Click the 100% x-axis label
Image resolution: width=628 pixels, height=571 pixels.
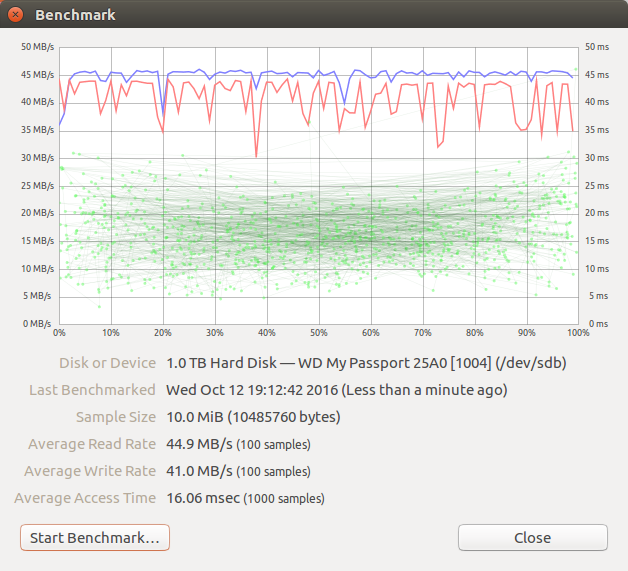click(578, 333)
